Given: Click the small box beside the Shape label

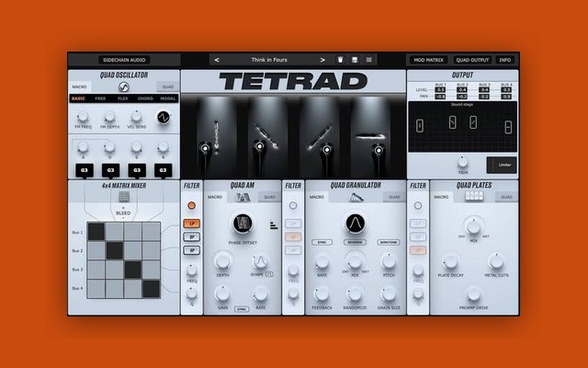Looking at the screenshot, I should coord(269,274).
